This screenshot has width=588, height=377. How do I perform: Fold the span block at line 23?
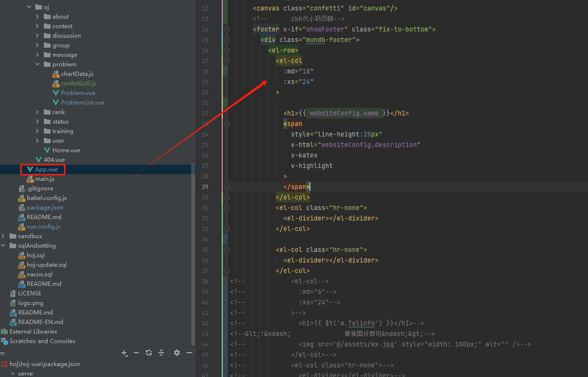(227, 124)
